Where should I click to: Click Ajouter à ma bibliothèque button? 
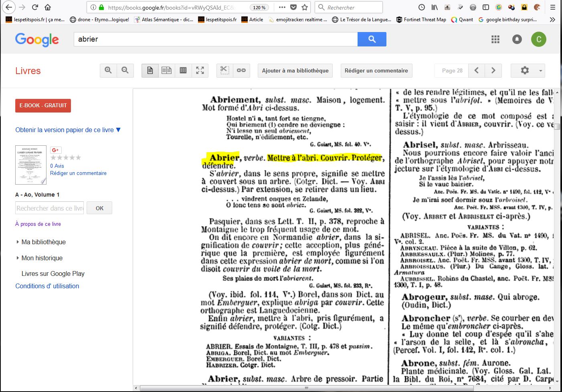click(295, 70)
